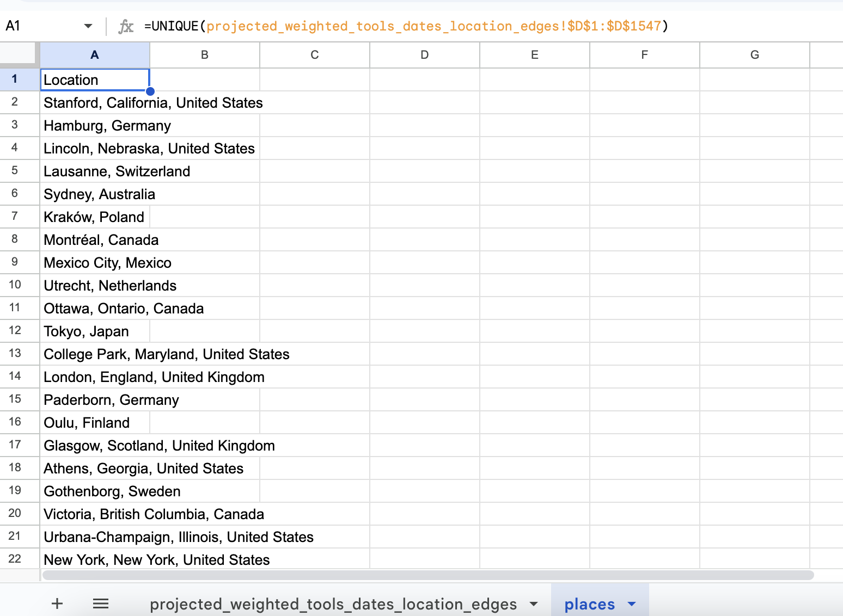
Task: Select the Hamburg, Germany cell
Action: coord(107,126)
